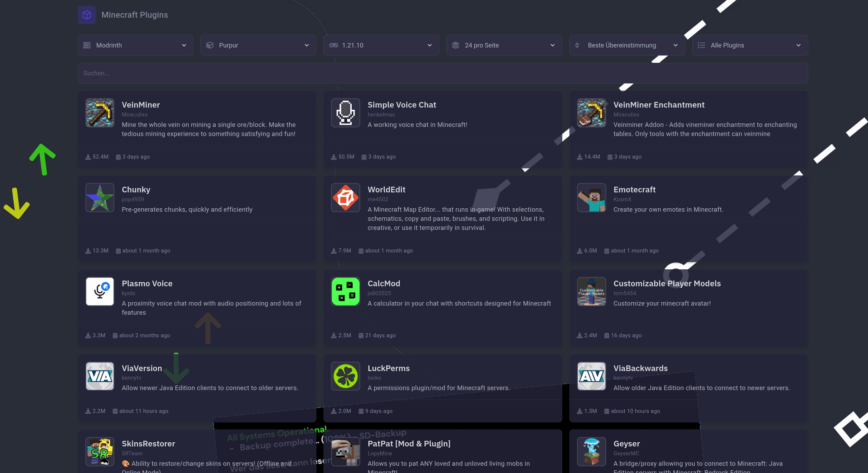Click the 'about 11 hours ago' date
868x473 pixels.
point(143,412)
